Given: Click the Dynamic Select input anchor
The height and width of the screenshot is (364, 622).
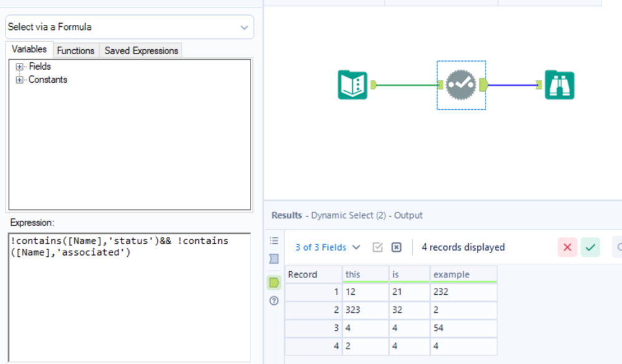Looking at the screenshot, I should pyautogui.click(x=440, y=85).
